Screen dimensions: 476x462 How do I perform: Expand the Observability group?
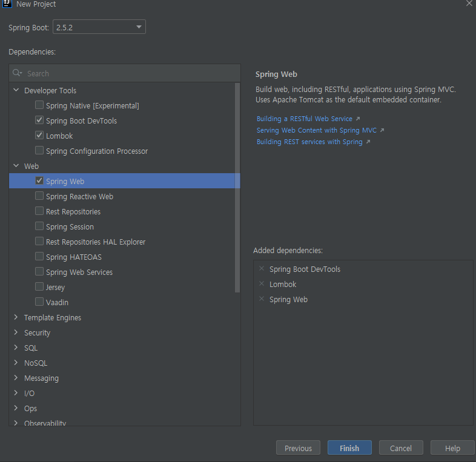16,423
